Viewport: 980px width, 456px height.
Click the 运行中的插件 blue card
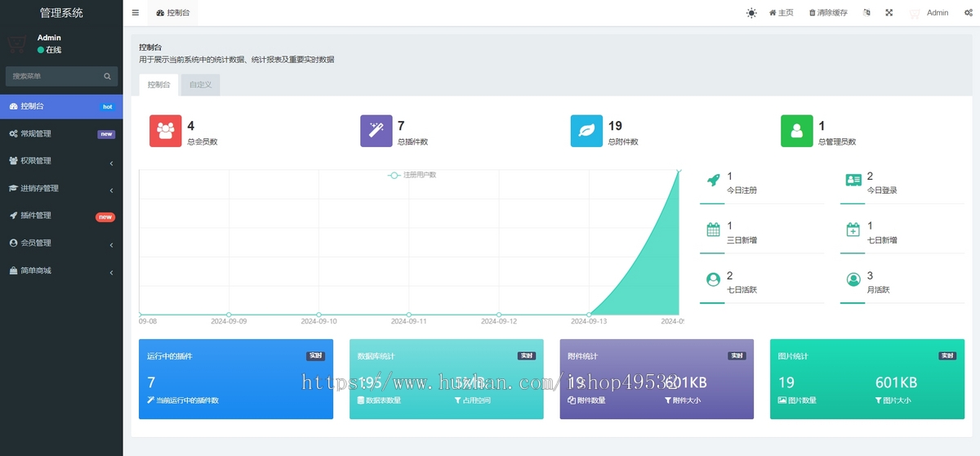tap(236, 379)
